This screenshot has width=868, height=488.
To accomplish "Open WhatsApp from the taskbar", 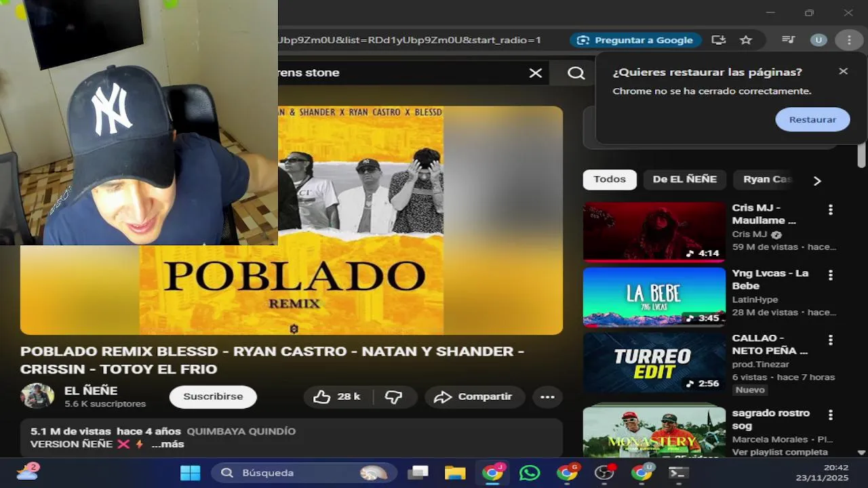I will (x=530, y=472).
